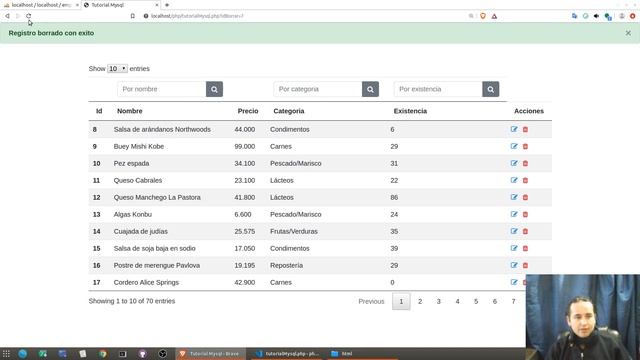Focus the Por existencia search field

(x=438, y=89)
